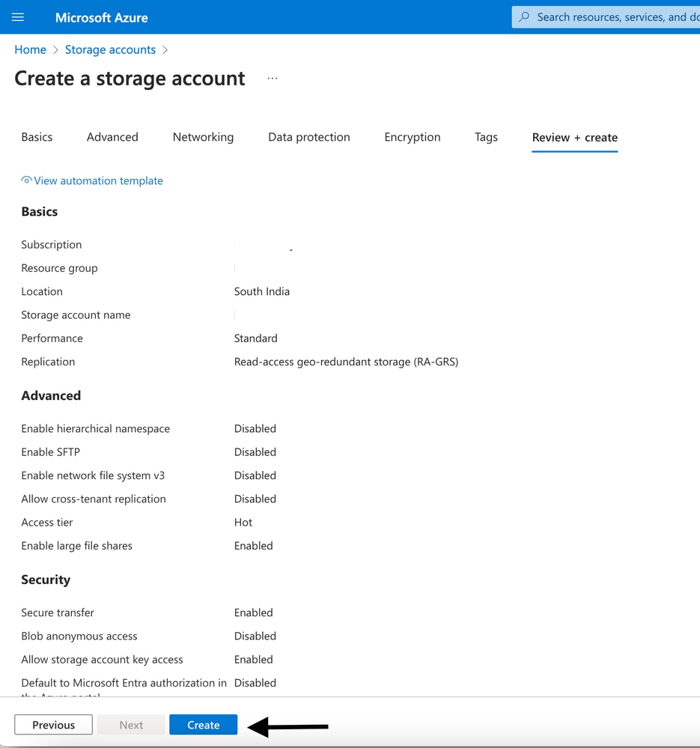
Task: Switch to the Encryption tab
Action: click(413, 137)
